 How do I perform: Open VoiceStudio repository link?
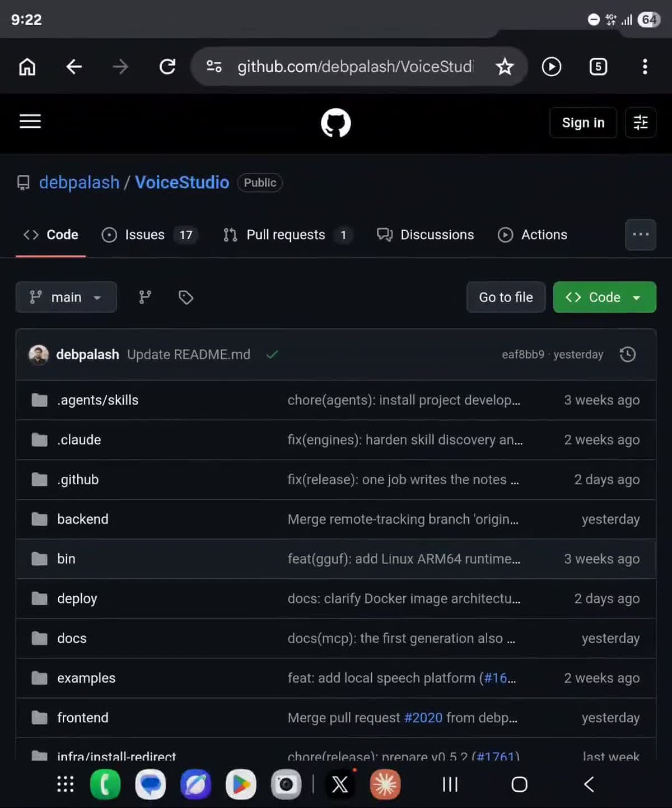182,182
